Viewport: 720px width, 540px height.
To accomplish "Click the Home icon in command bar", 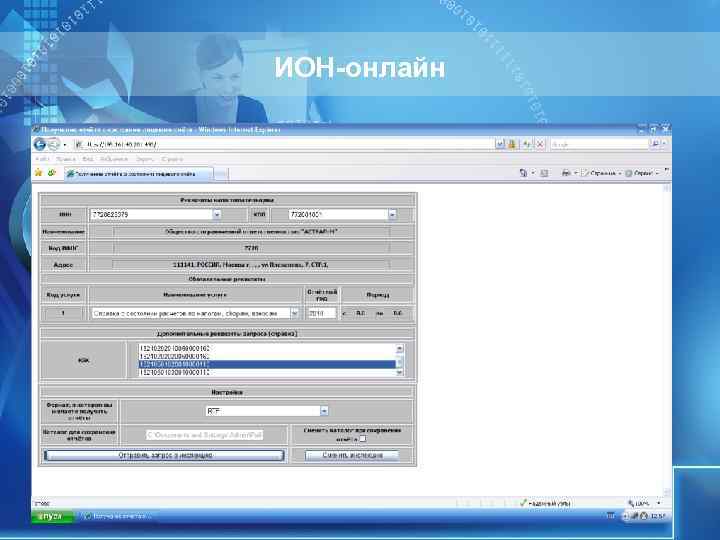I will click(523, 173).
